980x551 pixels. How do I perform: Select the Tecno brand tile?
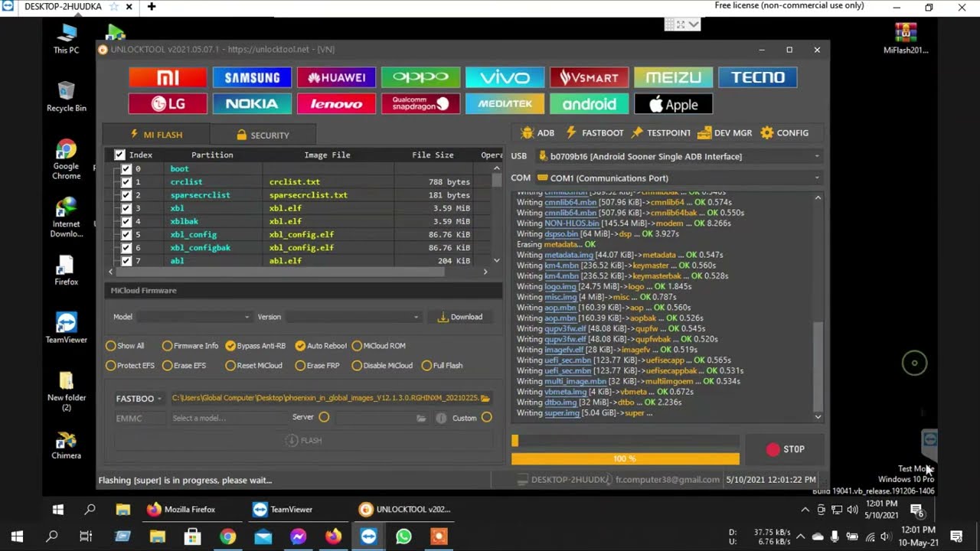pyautogui.click(x=757, y=77)
